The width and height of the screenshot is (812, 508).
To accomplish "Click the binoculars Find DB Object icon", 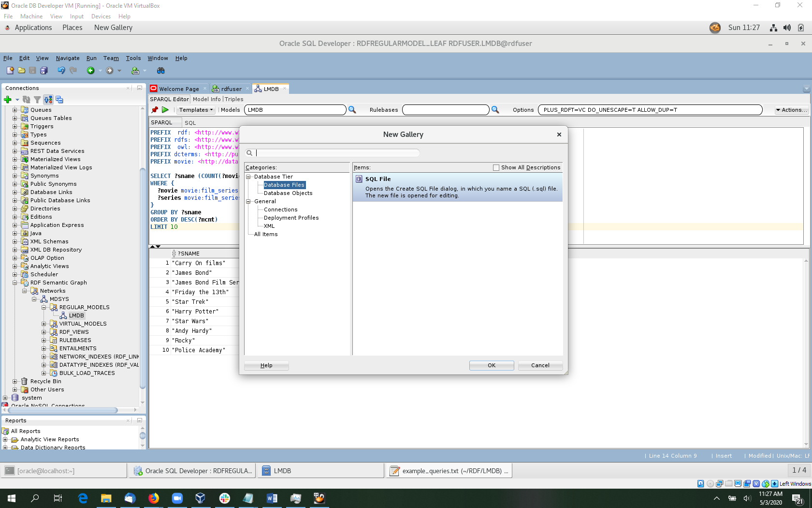I will (x=161, y=71).
